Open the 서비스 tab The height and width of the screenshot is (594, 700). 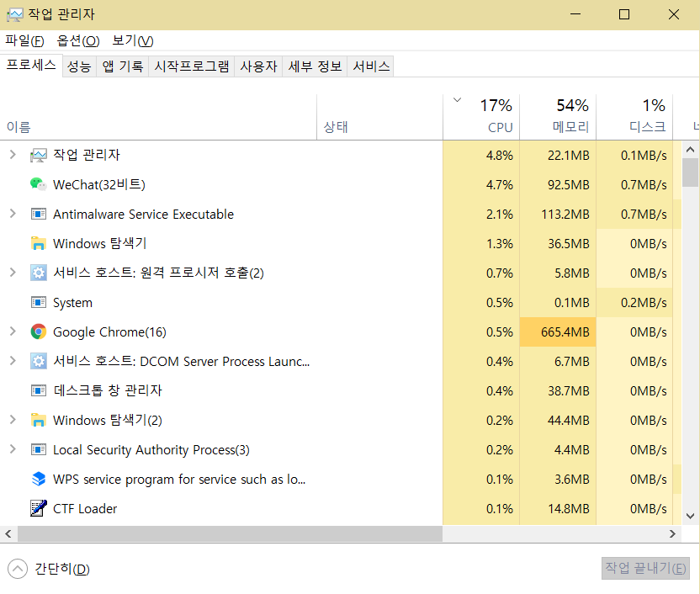[x=371, y=66]
